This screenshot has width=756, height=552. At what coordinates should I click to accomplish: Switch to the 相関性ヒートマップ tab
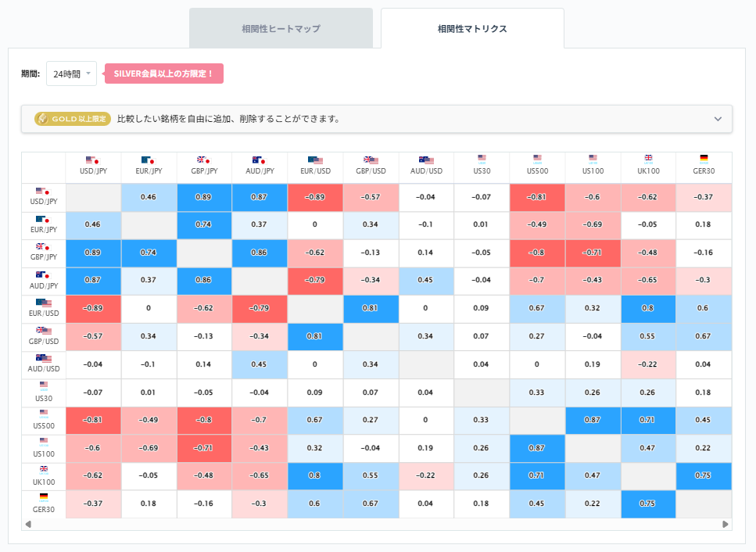[281, 27]
